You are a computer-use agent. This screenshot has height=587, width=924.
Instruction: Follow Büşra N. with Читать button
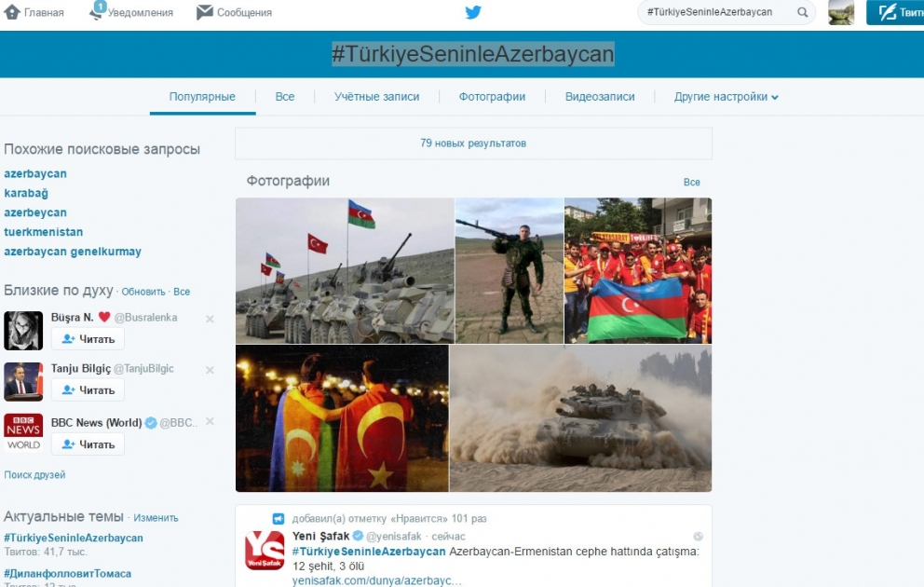click(x=88, y=339)
